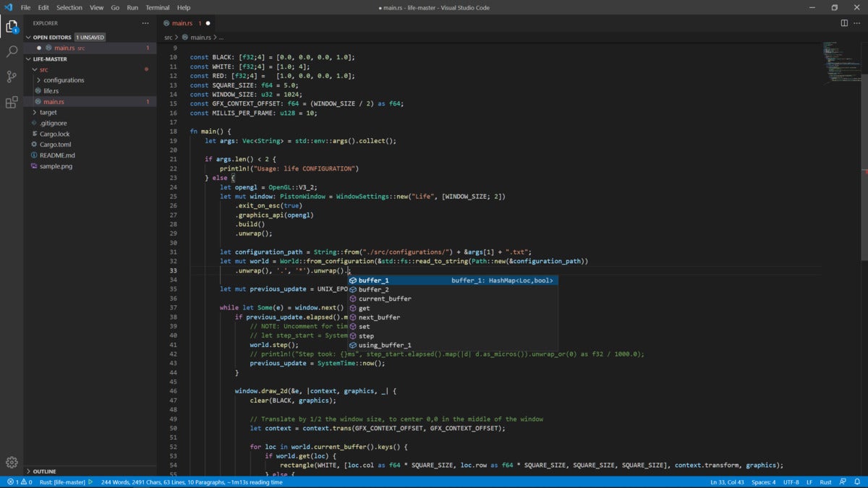Click the main.rs file icon in breadcrumb
The width and height of the screenshot is (868, 488).
tap(184, 37)
